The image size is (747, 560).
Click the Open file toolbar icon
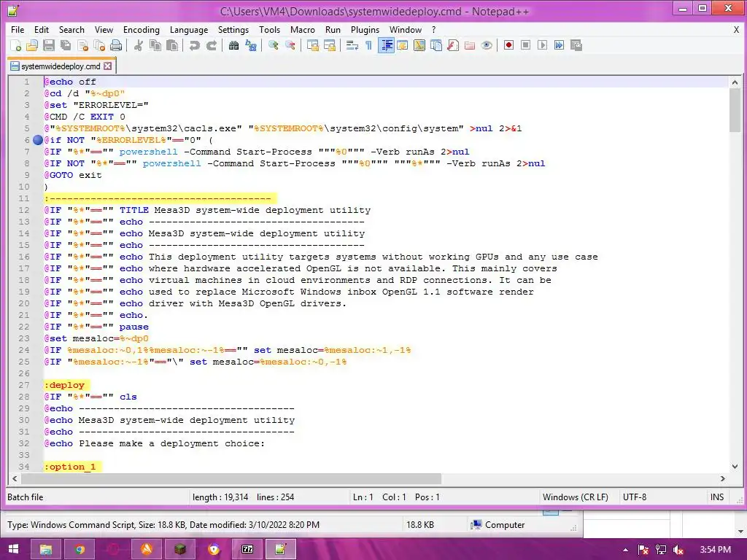pyautogui.click(x=32, y=45)
